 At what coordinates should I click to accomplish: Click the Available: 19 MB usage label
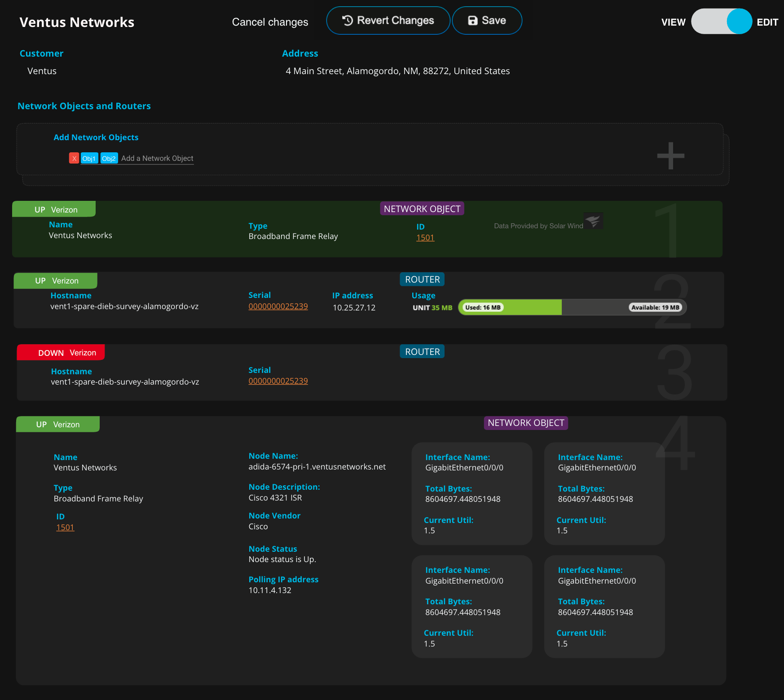(x=655, y=307)
